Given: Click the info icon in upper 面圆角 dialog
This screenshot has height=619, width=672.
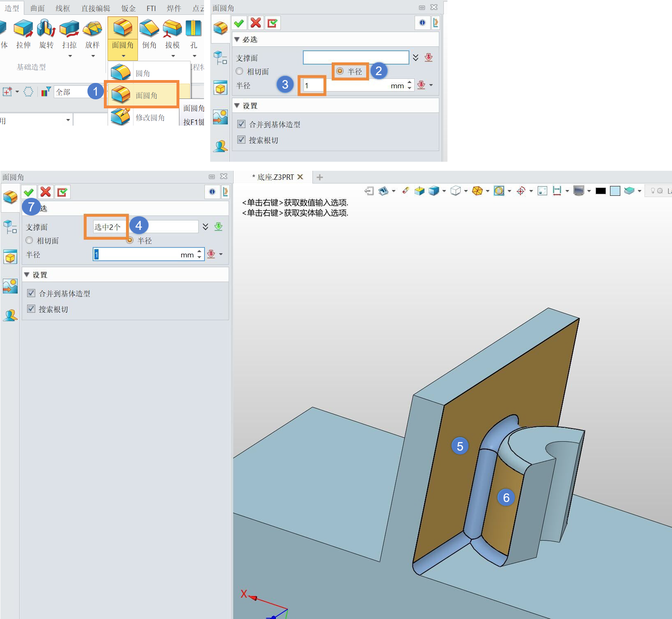Looking at the screenshot, I should (422, 23).
